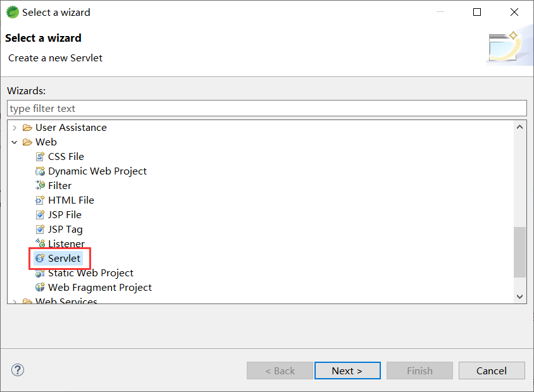Select Static Web Project entry
Viewport: 534px width, 392px height.
[90, 273]
